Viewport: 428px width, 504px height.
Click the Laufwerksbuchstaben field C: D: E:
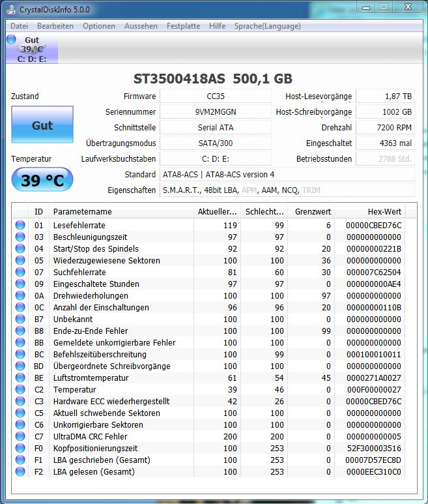click(x=216, y=159)
